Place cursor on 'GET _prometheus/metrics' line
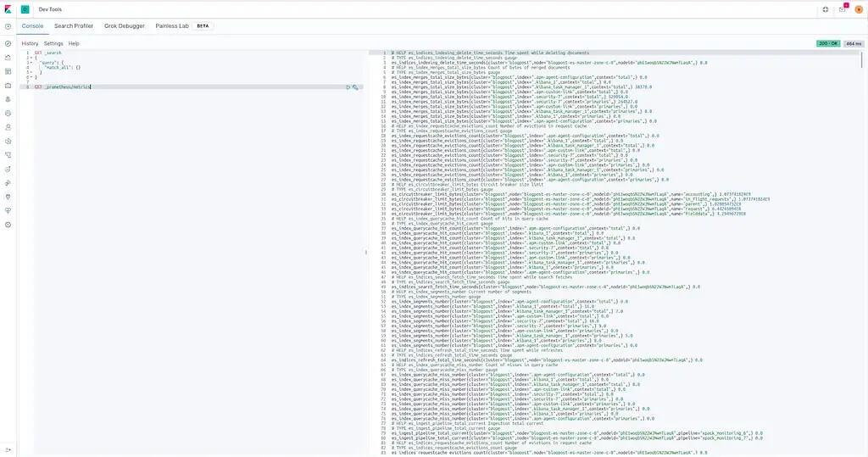 (x=63, y=87)
